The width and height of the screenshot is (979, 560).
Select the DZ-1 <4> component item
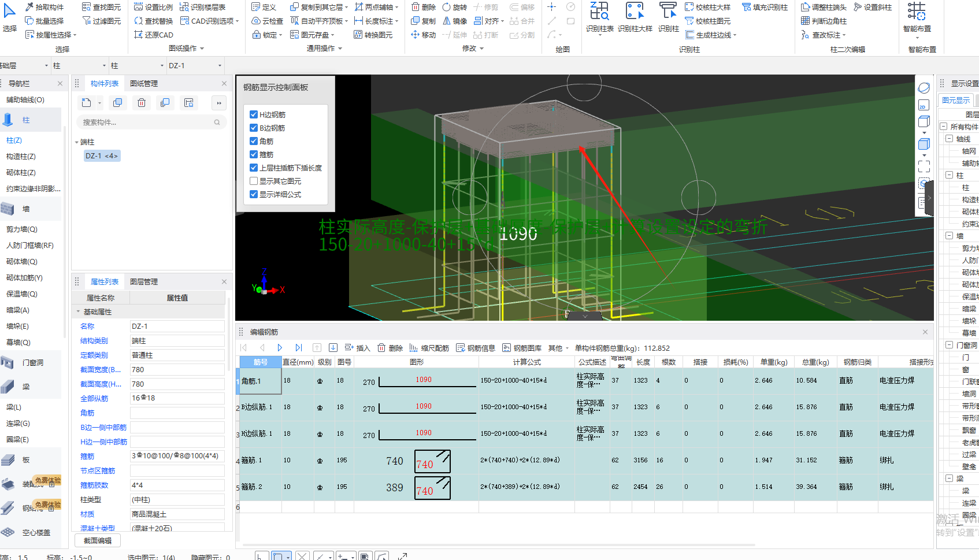[102, 156]
